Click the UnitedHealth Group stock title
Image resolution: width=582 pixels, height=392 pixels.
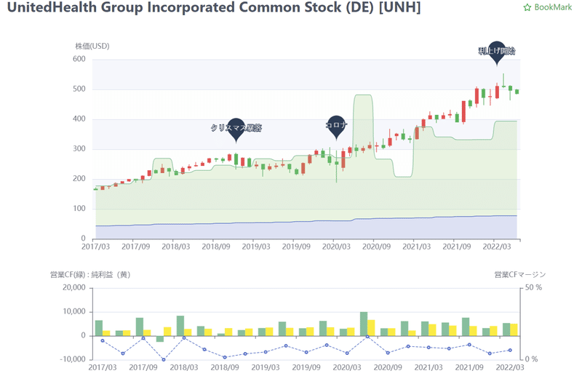[x=214, y=7]
